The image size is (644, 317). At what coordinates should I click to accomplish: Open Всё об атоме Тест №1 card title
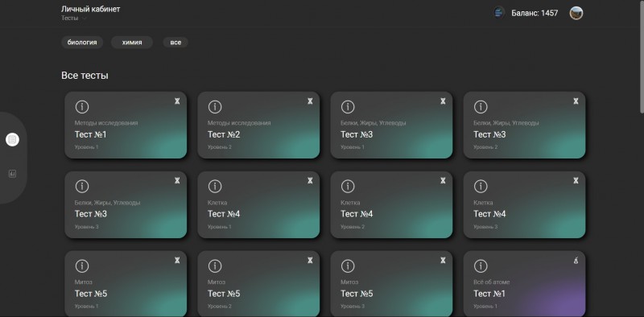pos(489,294)
